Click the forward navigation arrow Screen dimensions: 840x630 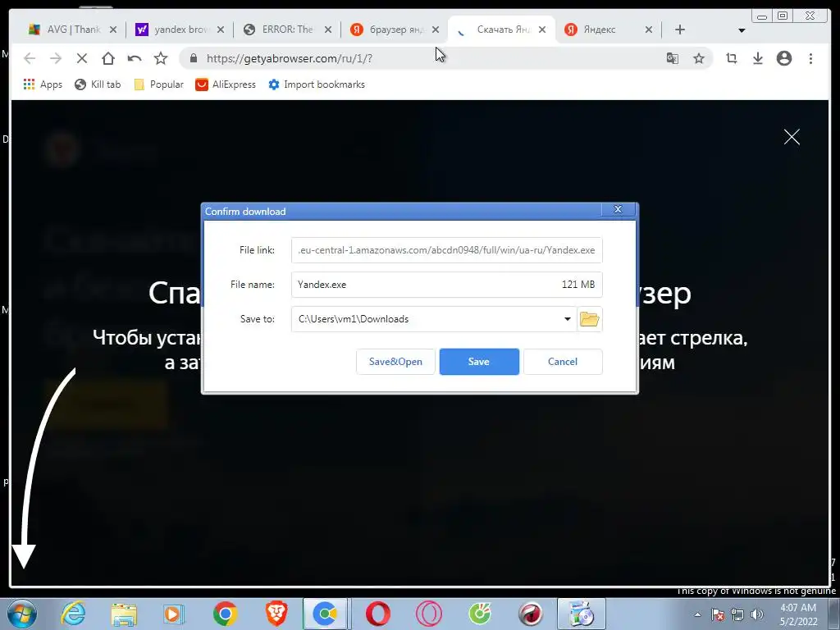[55, 58]
